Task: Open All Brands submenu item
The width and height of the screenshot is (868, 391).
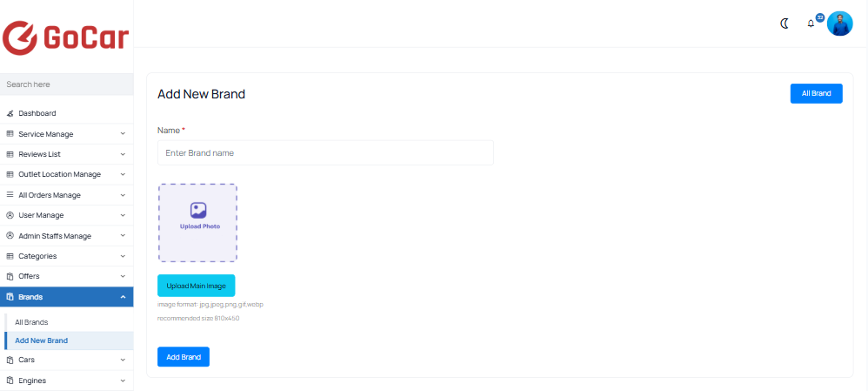Action: pos(31,322)
